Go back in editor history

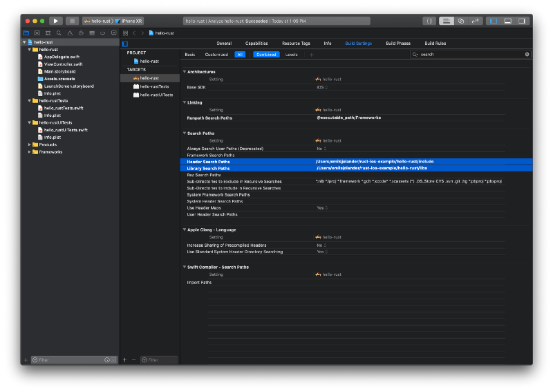pyautogui.click(x=134, y=32)
